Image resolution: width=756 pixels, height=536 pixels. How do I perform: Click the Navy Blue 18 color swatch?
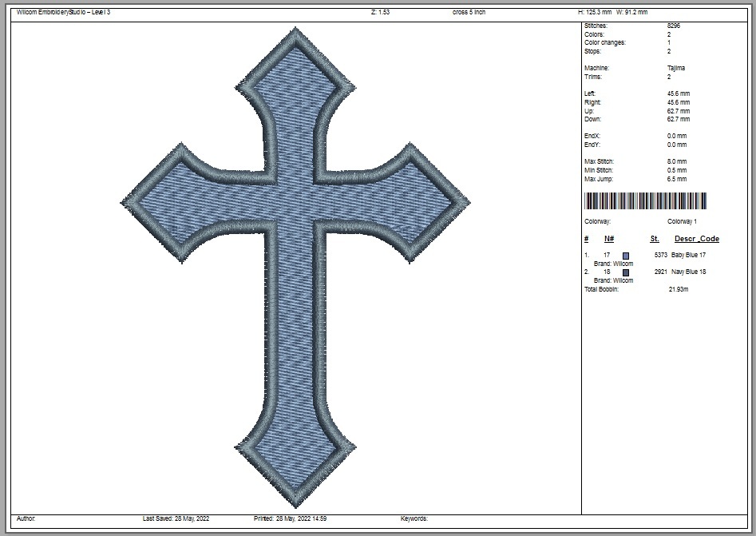626,272
